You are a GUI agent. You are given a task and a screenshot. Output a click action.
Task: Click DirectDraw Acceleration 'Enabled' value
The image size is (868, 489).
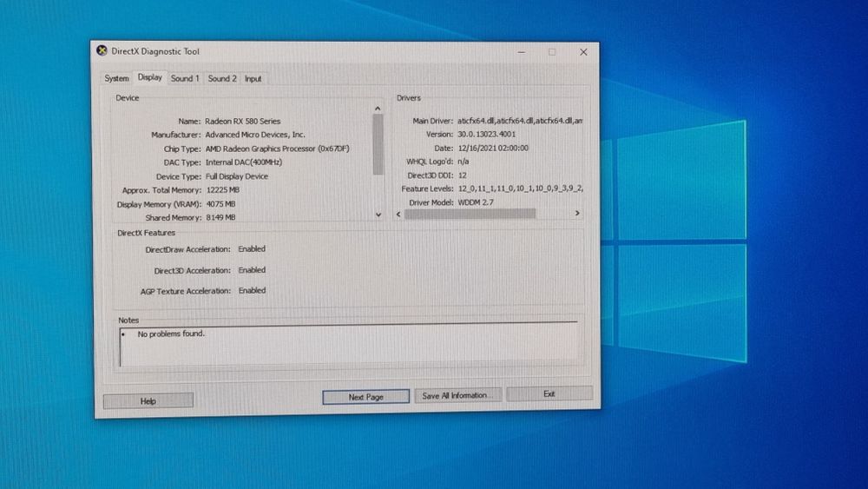coord(252,248)
